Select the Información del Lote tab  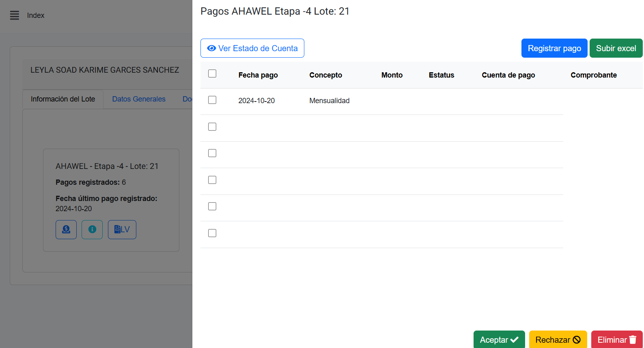(x=63, y=99)
